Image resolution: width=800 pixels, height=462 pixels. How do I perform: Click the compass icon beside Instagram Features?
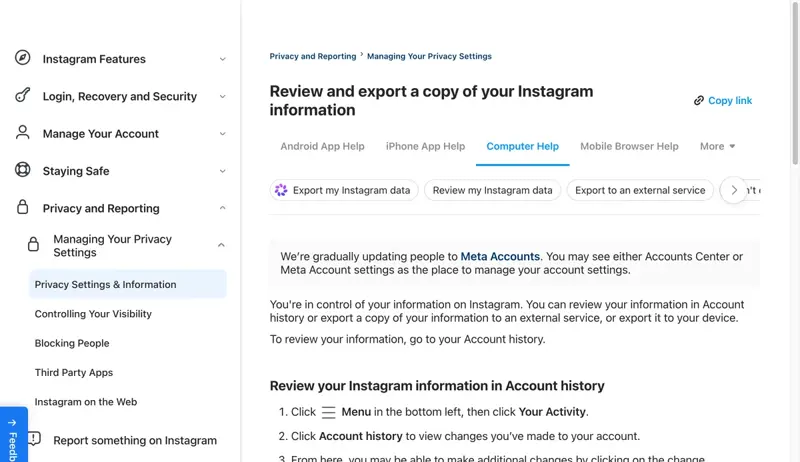pos(22,58)
